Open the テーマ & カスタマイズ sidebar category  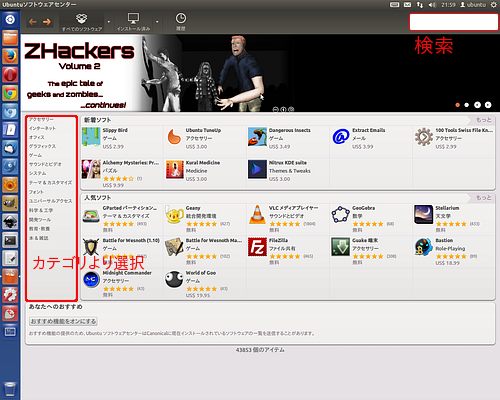50,183
